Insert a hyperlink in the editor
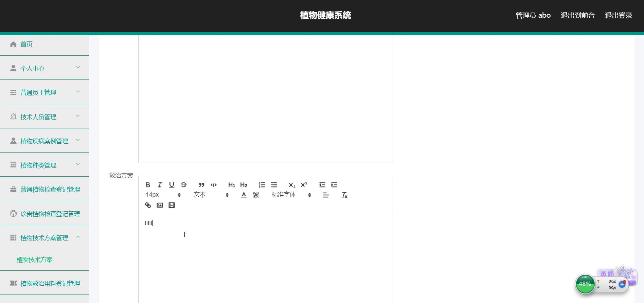 click(x=148, y=205)
